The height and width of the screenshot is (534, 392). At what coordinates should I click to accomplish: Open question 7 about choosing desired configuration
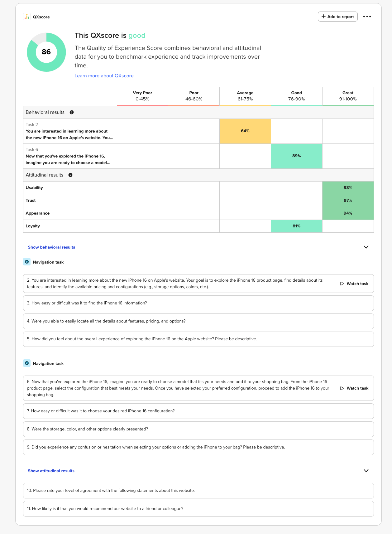(198, 411)
